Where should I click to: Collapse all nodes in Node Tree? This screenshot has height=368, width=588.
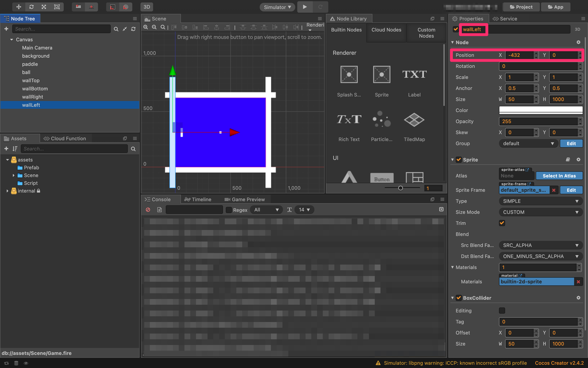point(124,29)
